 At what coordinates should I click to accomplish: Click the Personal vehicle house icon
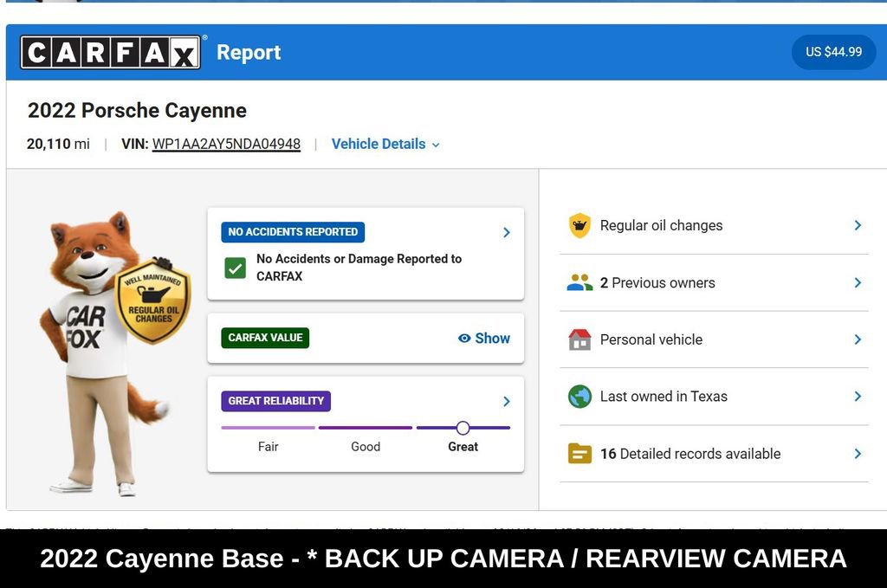(579, 339)
